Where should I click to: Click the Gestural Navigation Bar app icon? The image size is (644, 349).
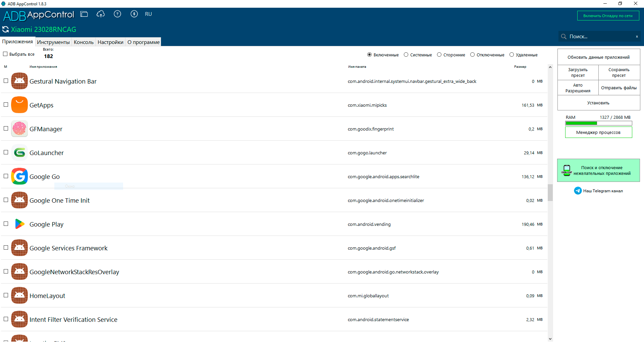[19, 81]
